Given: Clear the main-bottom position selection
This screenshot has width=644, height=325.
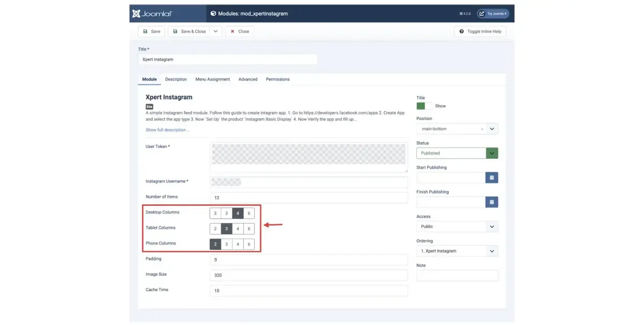Looking at the screenshot, I should point(482,129).
